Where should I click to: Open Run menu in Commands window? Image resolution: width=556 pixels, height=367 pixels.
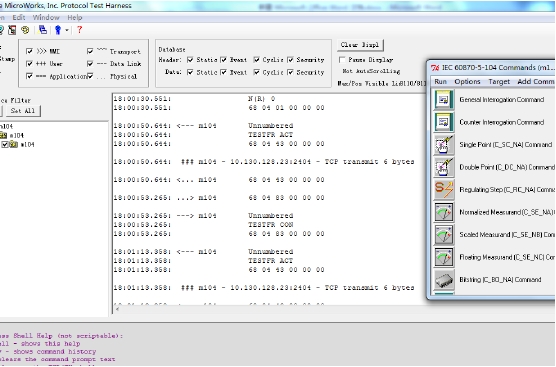[x=440, y=82]
